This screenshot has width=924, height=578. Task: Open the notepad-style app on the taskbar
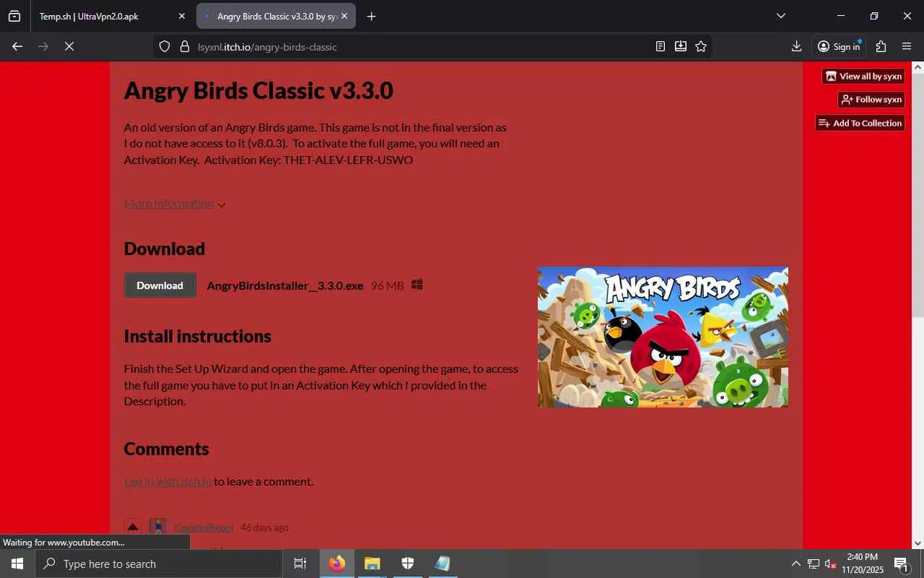coord(443,564)
